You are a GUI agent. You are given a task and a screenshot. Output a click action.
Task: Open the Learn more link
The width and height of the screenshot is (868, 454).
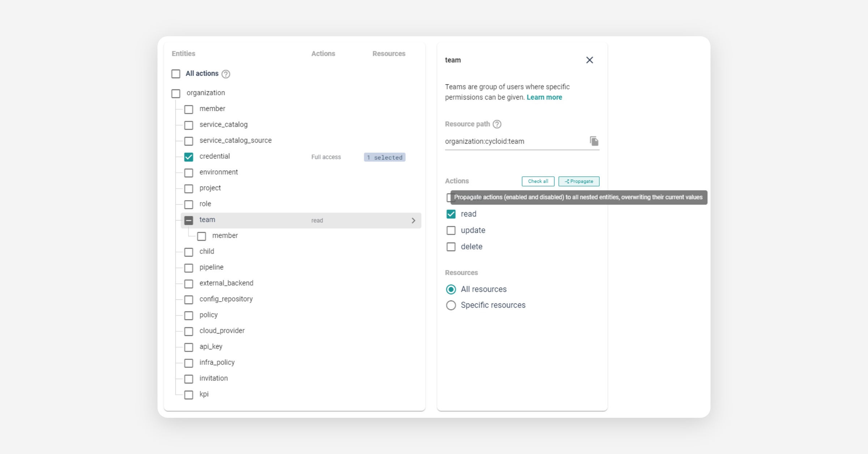coord(544,97)
